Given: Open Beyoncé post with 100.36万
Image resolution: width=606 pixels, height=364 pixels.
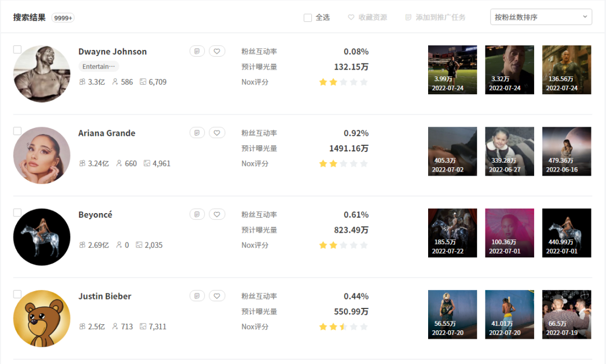Looking at the screenshot, I should [509, 233].
